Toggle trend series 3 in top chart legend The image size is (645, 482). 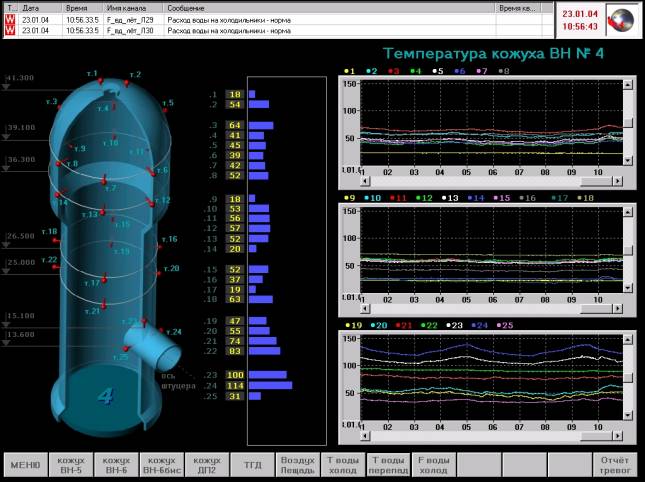point(393,72)
